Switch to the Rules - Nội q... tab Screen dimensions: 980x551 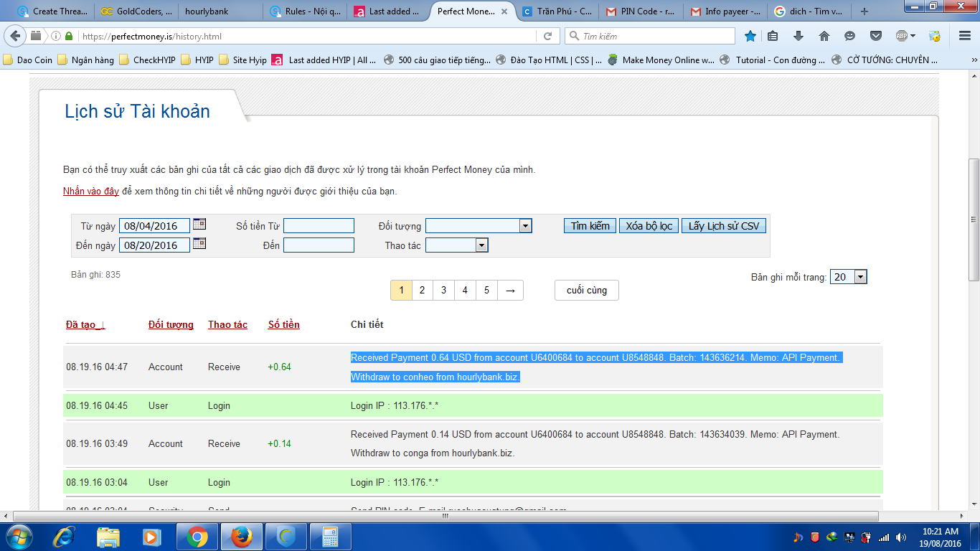point(306,11)
